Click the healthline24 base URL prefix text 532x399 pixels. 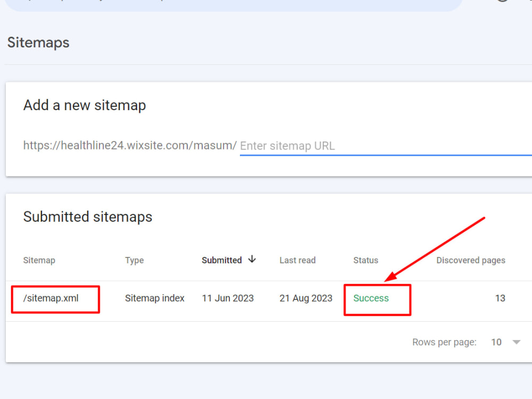(x=129, y=145)
